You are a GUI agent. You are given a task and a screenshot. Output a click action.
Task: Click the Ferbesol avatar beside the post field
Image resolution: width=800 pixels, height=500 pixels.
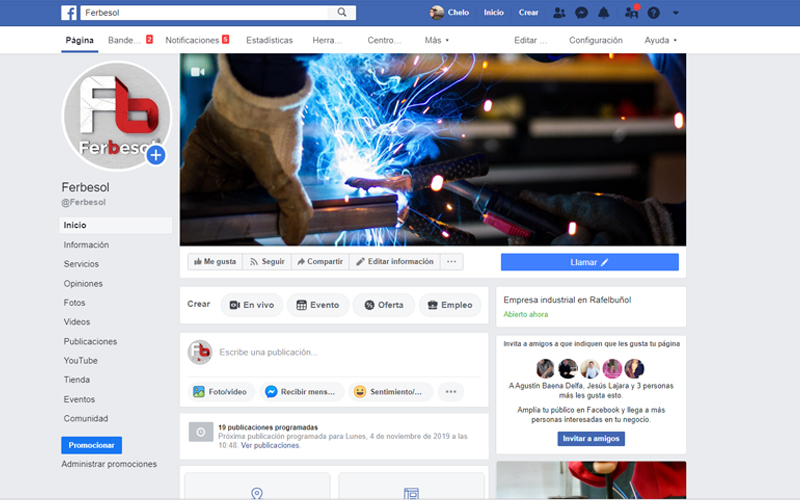[200, 353]
